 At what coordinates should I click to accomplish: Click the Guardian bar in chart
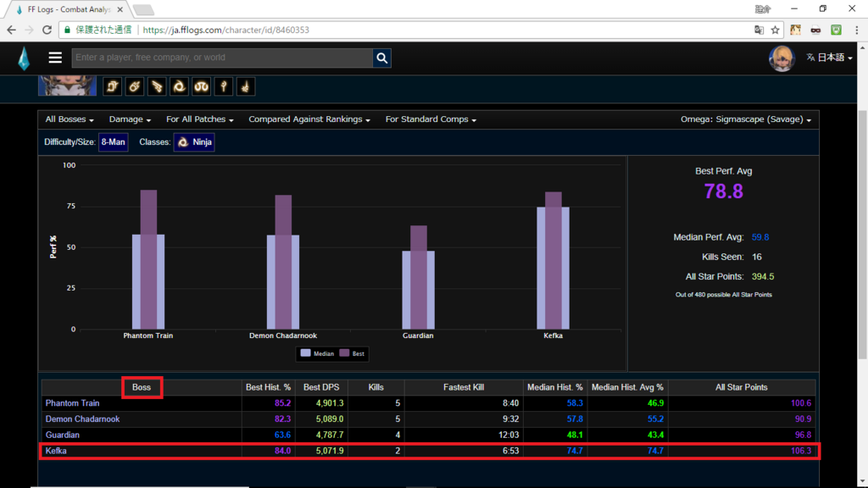[418, 277]
